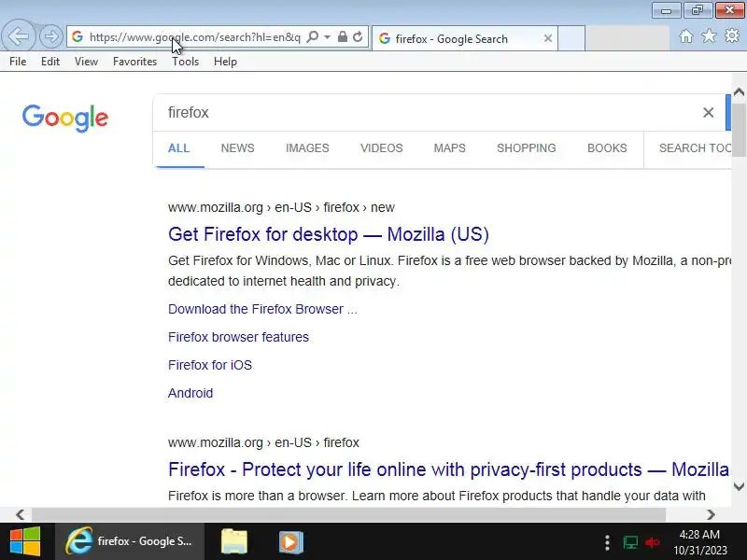Image resolution: width=747 pixels, height=560 pixels.
Task: Clear the search query with X
Action: (x=709, y=112)
